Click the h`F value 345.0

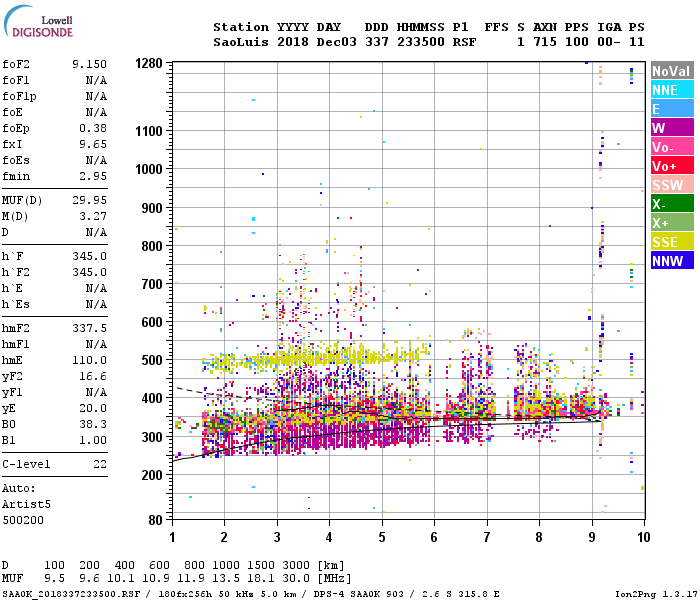(x=89, y=257)
